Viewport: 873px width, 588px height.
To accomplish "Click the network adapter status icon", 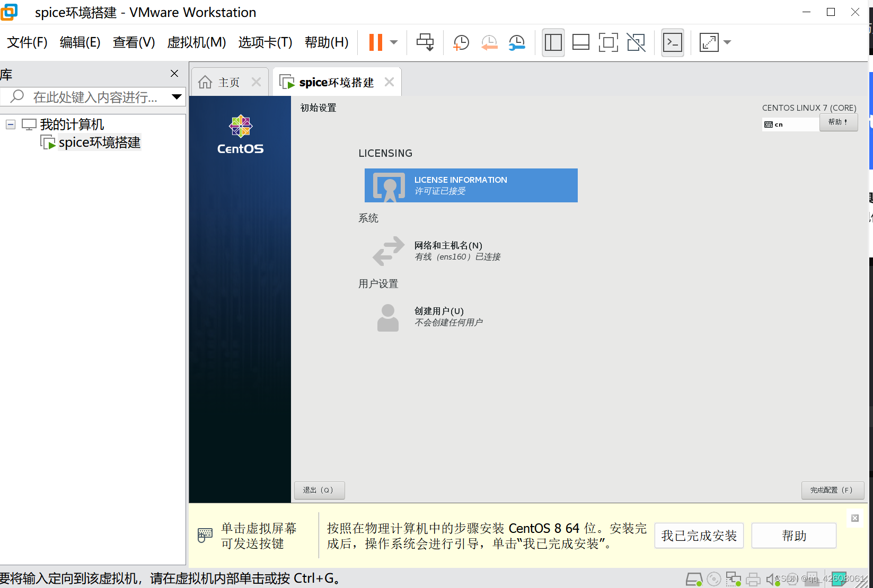I will click(734, 578).
